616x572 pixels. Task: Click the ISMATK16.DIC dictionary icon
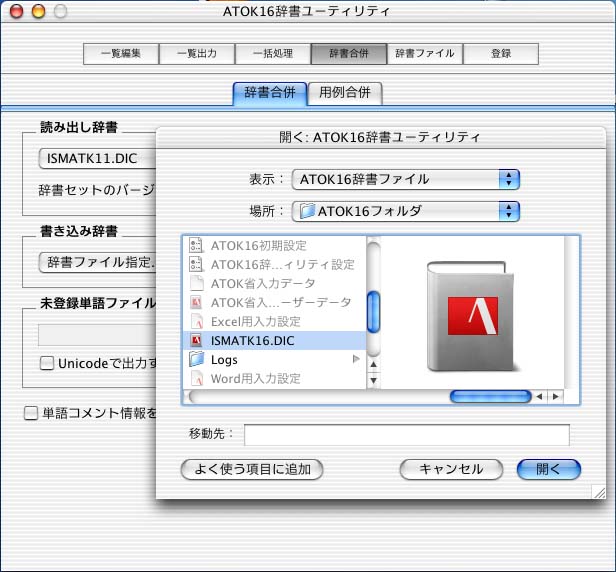196,340
